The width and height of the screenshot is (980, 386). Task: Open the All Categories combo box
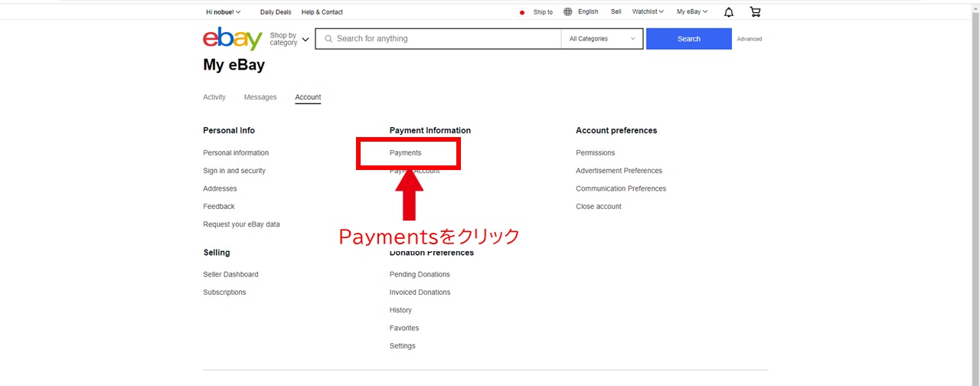click(x=602, y=39)
